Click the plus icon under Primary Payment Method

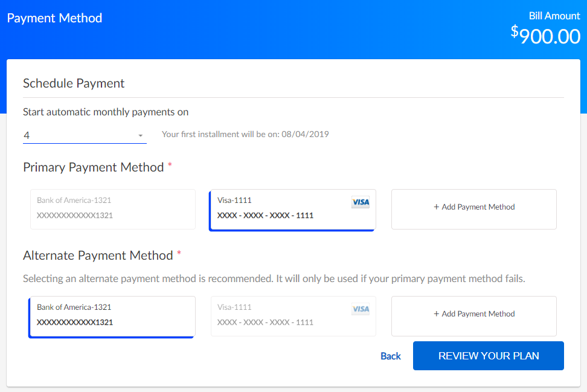tap(437, 207)
